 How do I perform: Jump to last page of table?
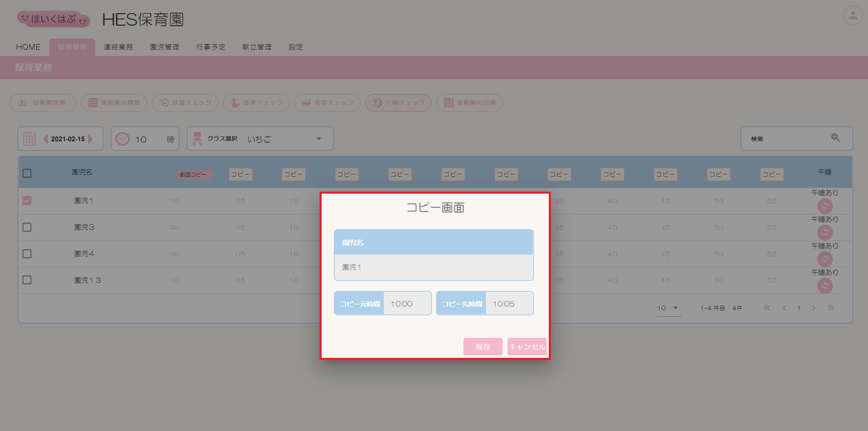click(x=831, y=308)
